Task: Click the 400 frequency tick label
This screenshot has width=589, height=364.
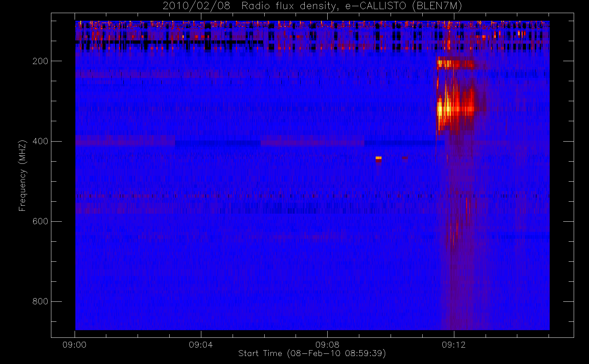Action: tap(40, 141)
